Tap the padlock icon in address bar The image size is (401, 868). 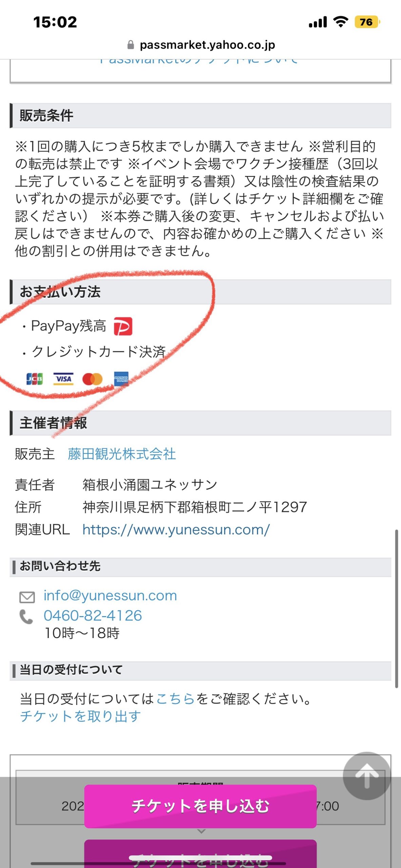(131, 45)
